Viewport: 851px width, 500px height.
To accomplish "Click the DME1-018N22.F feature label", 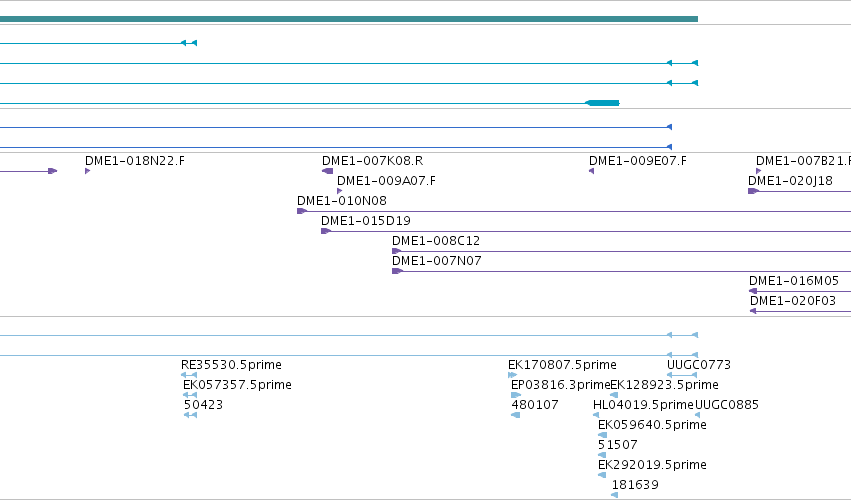I will [x=135, y=161].
